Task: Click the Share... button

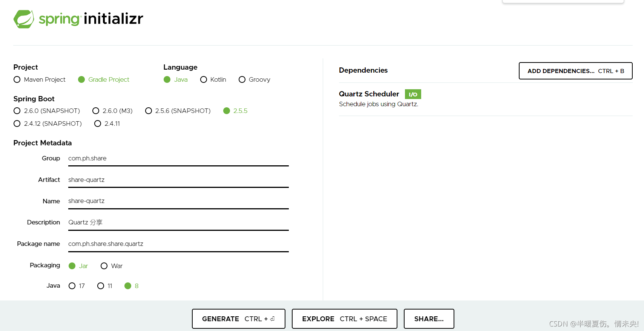Action: (429, 319)
